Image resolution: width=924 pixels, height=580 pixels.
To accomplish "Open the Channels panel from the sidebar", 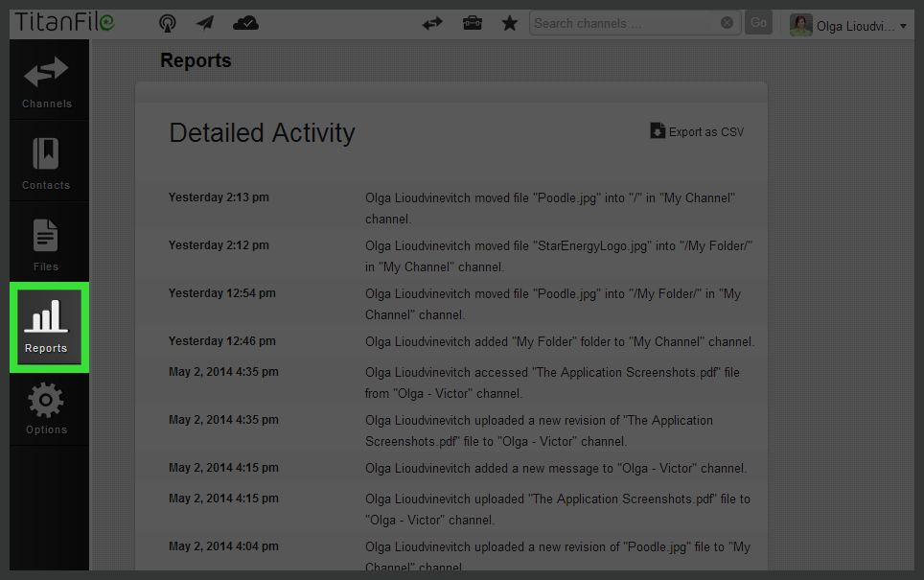I will (x=46, y=79).
